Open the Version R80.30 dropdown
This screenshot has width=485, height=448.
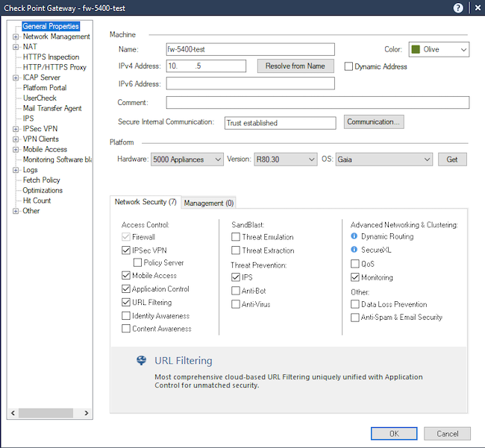pos(285,159)
